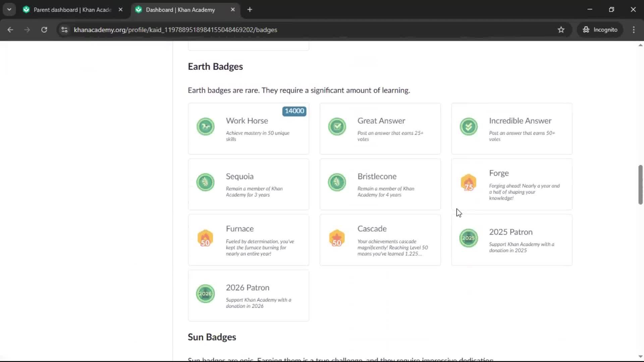Click the browser forward arrow
This screenshot has height=362, width=644.
(x=27, y=29)
